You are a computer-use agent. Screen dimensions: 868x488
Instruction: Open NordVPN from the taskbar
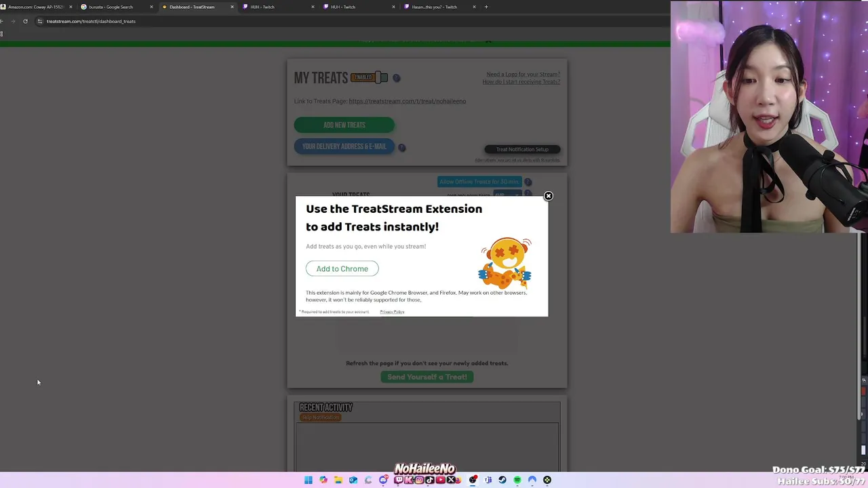point(532,480)
